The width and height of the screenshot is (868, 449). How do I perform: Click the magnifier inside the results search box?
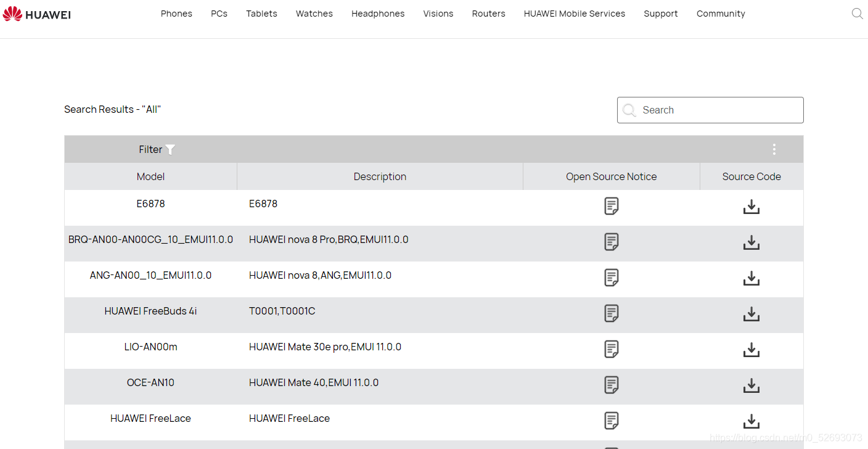pyautogui.click(x=629, y=110)
